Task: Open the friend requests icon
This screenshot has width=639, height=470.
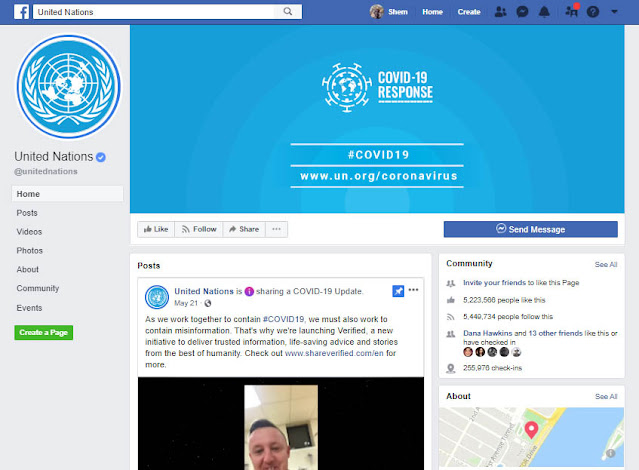Action: click(x=500, y=12)
